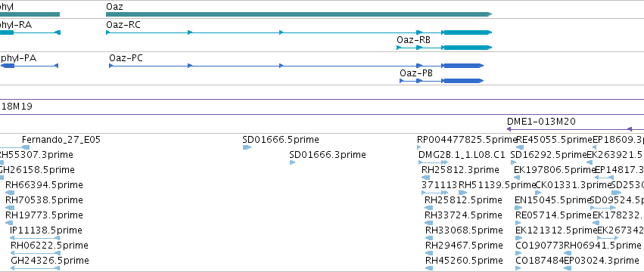Open EST Fernando_27_E05

click(61, 140)
